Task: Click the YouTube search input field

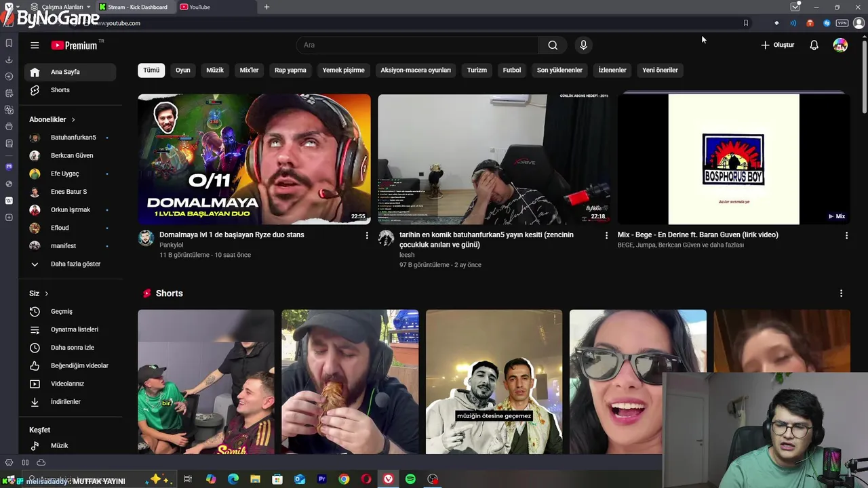Action: 418,45
